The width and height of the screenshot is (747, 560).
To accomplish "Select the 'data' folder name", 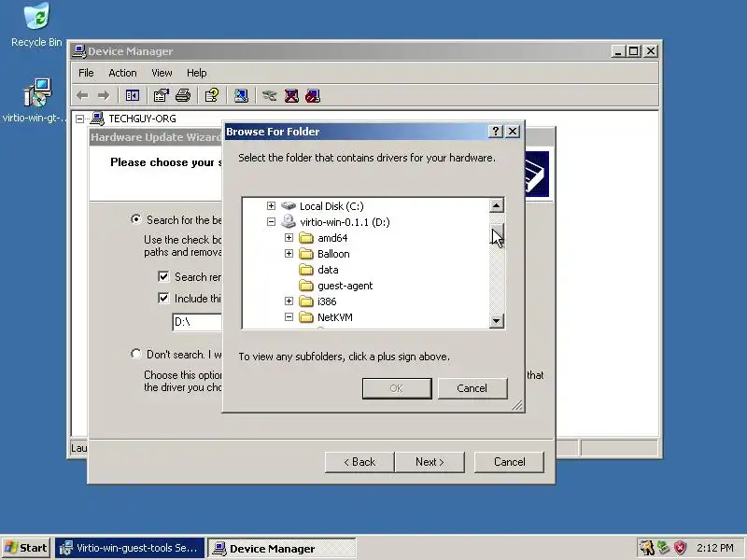I will 328,270.
